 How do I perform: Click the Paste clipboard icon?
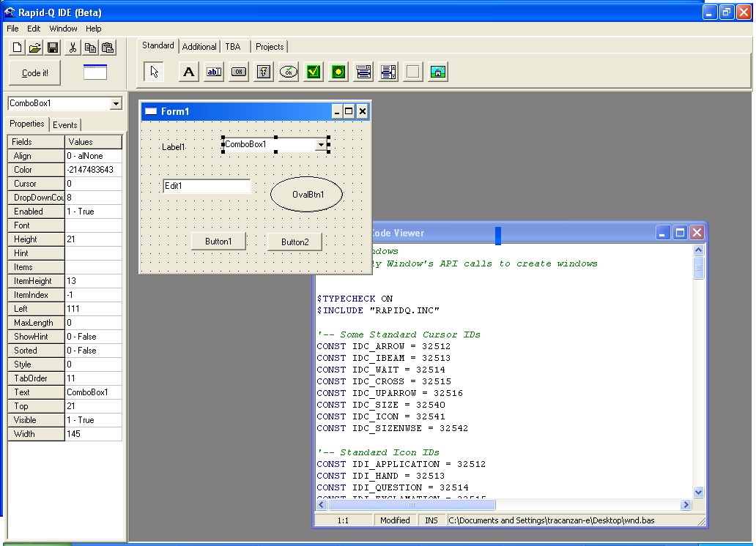tap(108, 48)
